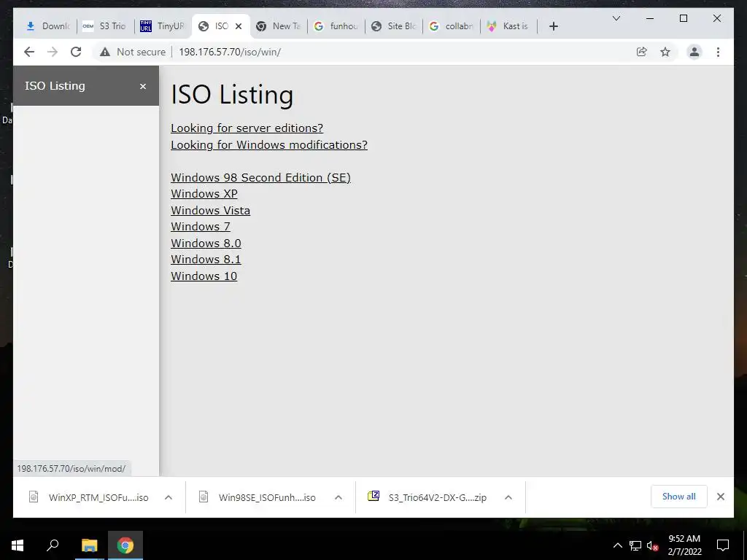The width and height of the screenshot is (747, 560).
Task: Switch to the New Tab tab
Action: (x=279, y=26)
